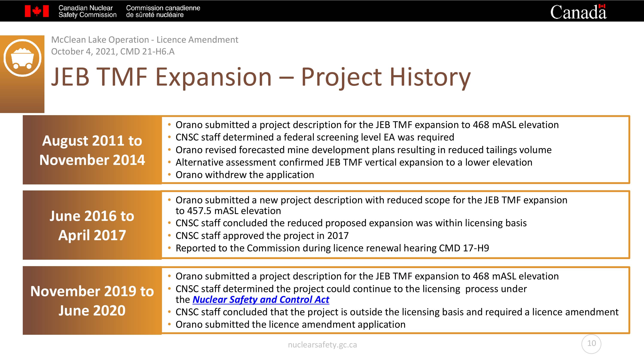The image size is (644, 362).
Task: Click 'CNSC staff approved the project in 2017'
Action: tap(262, 236)
